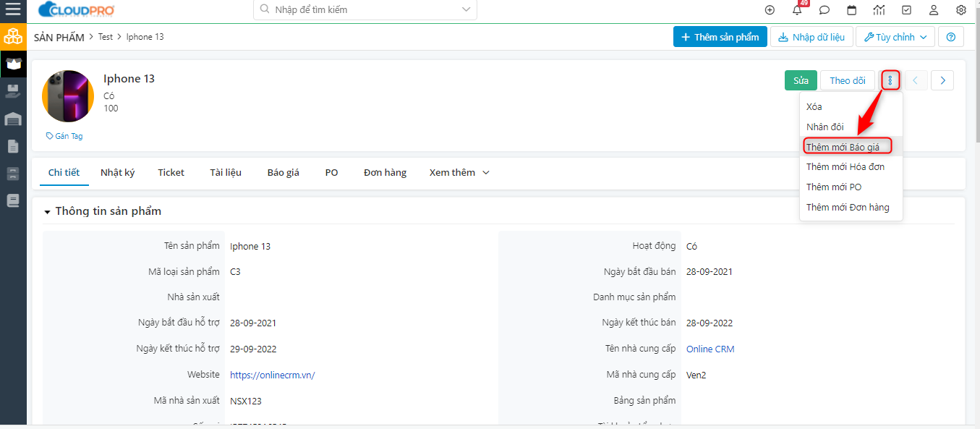The width and height of the screenshot is (980, 429).
Task: Click the green Sửa button
Action: coord(801,80)
